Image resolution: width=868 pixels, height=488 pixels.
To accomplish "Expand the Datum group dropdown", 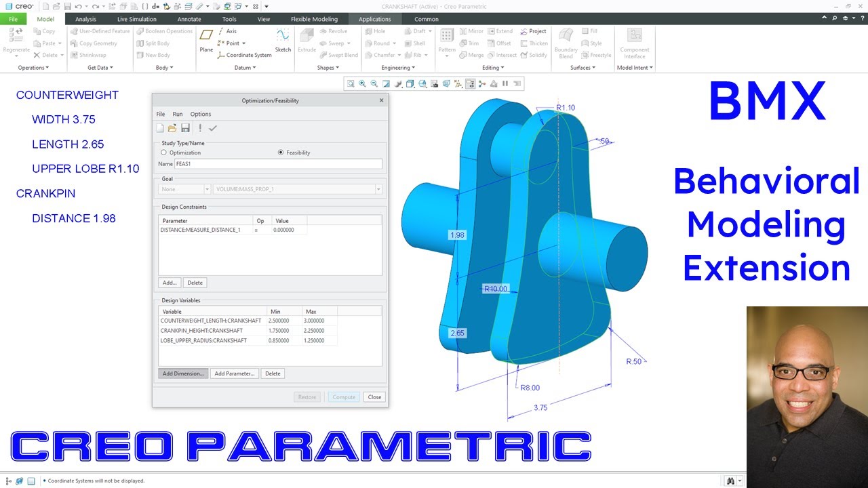I will pyautogui.click(x=245, y=68).
